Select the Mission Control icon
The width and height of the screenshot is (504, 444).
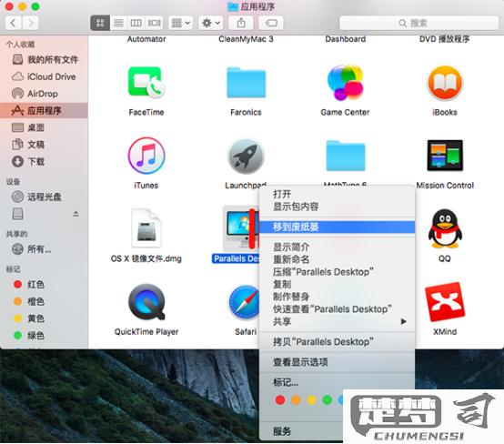click(x=445, y=156)
